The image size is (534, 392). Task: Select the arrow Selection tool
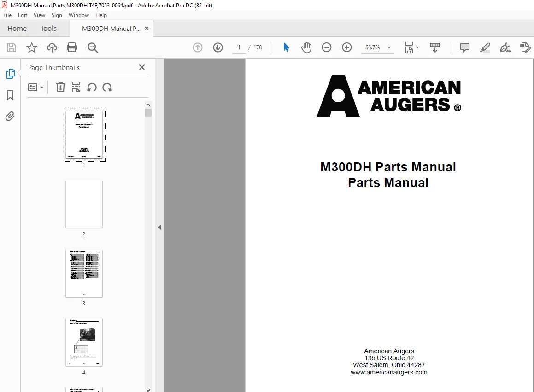point(286,47)
